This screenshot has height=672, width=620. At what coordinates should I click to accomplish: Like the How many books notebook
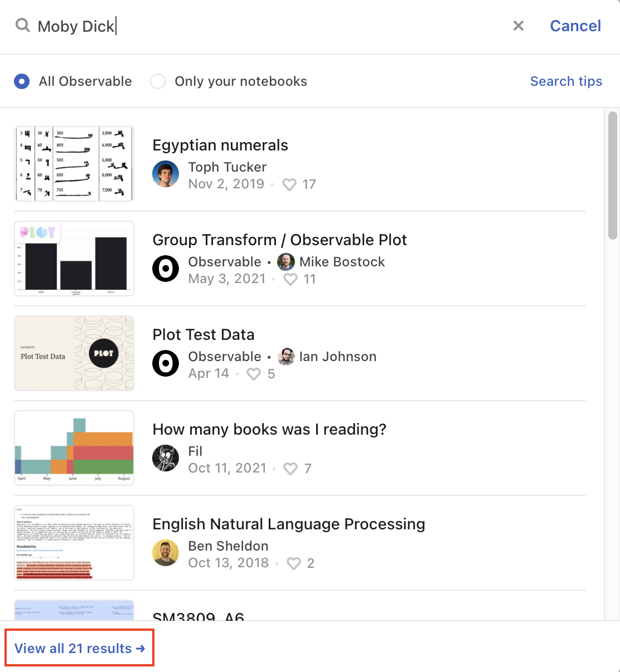pyautogui.click(x=290, y=469)
